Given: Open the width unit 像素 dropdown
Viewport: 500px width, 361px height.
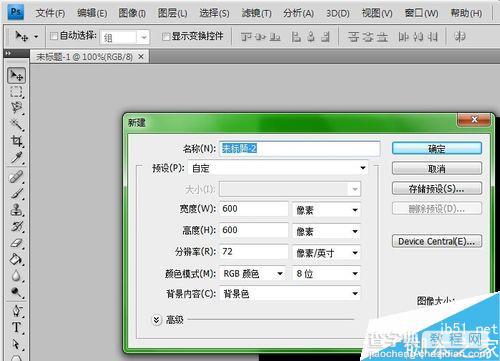Looking at the screenshot, I should pos(326,210).
